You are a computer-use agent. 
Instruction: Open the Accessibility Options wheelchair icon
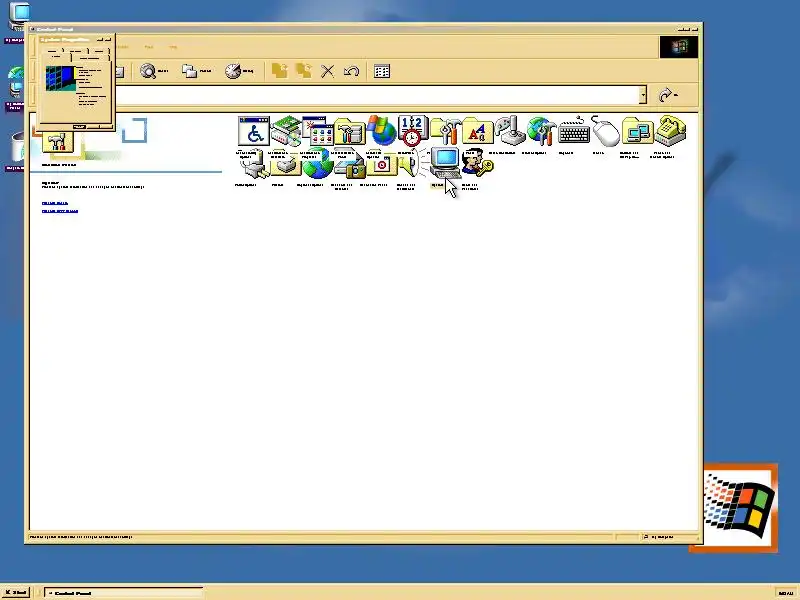pos(254,131)
